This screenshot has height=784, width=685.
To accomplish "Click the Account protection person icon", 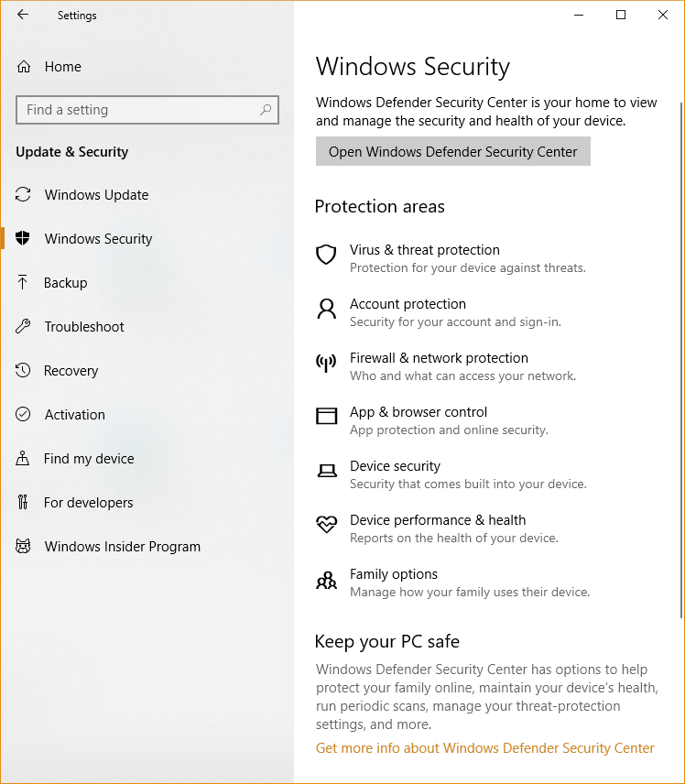I will [326, 309].
